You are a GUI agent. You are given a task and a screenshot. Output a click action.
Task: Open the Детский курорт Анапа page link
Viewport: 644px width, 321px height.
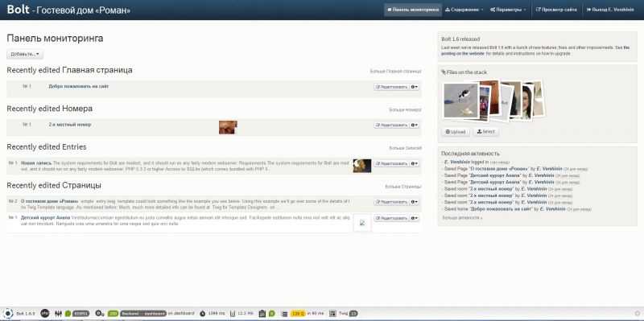(45, 217)
